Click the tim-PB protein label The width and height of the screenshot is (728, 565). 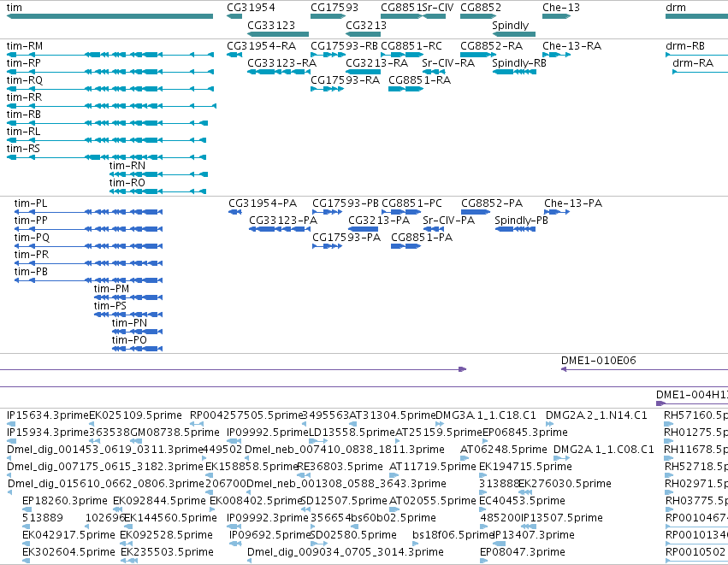31,272
